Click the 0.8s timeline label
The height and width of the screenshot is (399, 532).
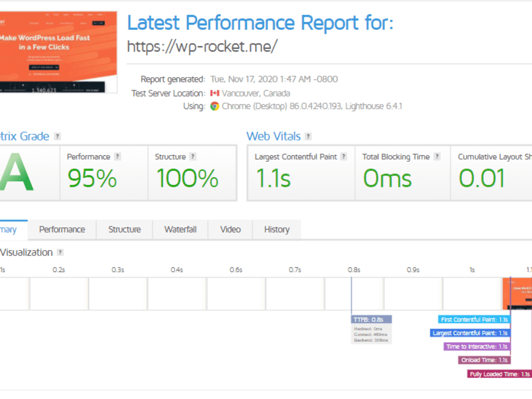pyautogui.click(x=354, y=270)
